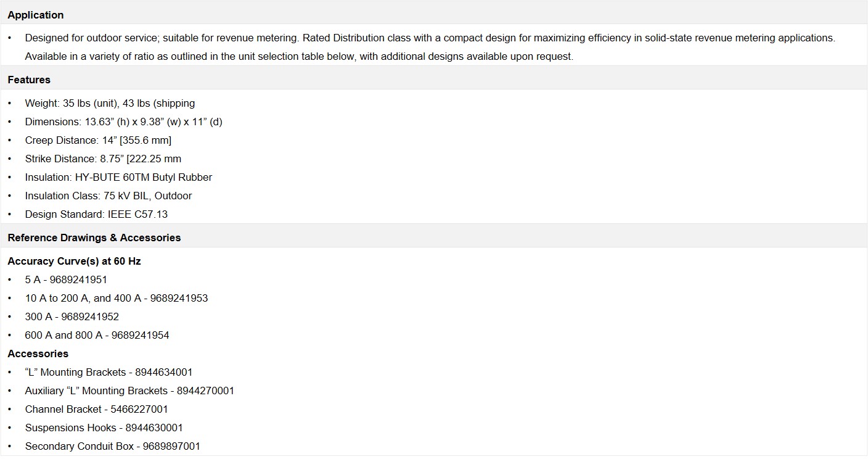Click Auxiliary "L" Mounting Brackets entry

(129, 391)
